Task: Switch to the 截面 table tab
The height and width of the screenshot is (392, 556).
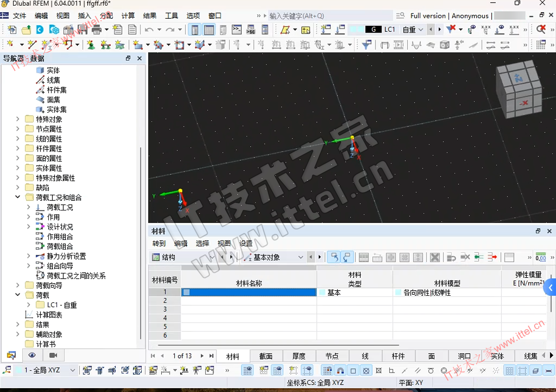Action: click(x=266, y=356)
